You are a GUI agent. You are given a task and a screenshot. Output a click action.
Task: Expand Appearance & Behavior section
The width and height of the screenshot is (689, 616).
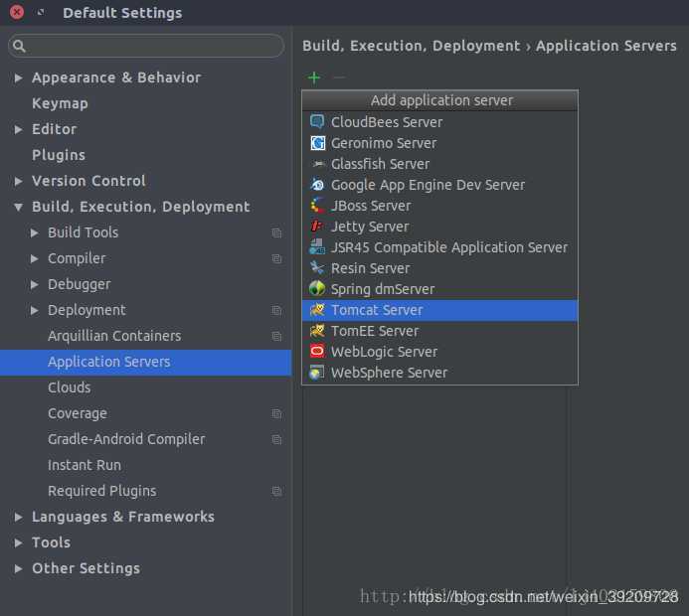[18, 77]
